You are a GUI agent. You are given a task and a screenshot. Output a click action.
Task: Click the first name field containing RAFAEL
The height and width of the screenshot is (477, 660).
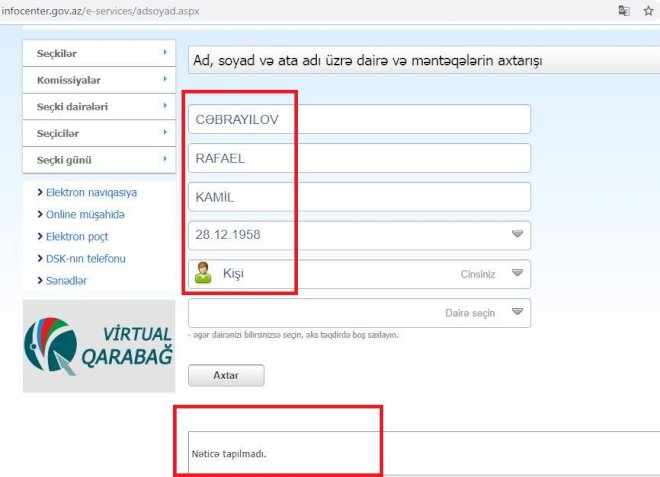click(x=358, y=158)
